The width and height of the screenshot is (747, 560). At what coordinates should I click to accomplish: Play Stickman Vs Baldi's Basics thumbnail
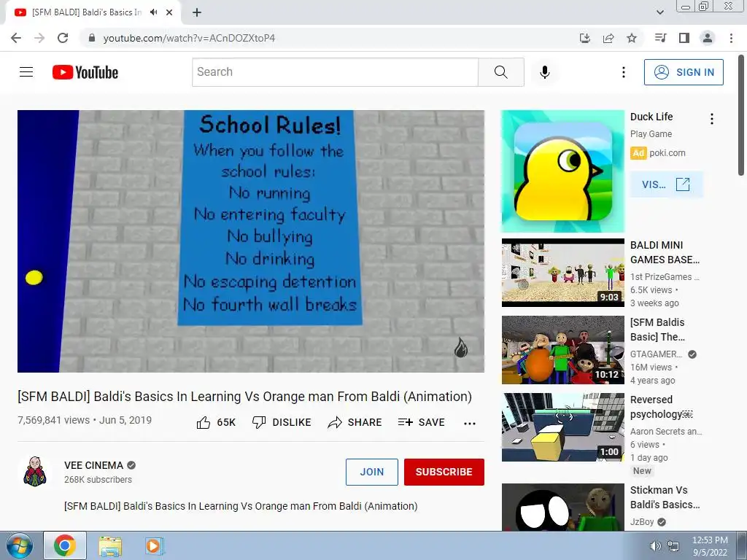tap(562, 507)
